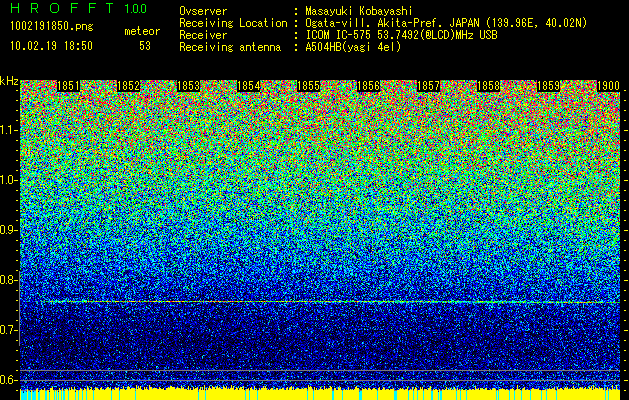Click the 1851 time marker
The height and width of the screenshot is (400, 629).
[69, 86]
